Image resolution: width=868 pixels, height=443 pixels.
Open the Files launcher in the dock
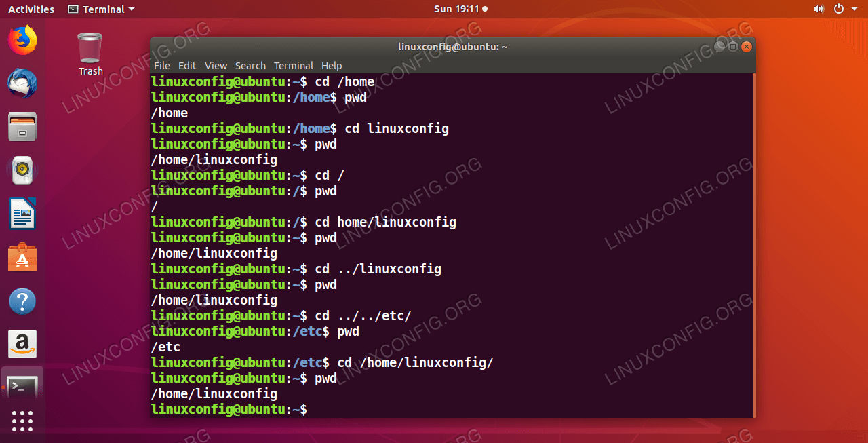[22, 127]
